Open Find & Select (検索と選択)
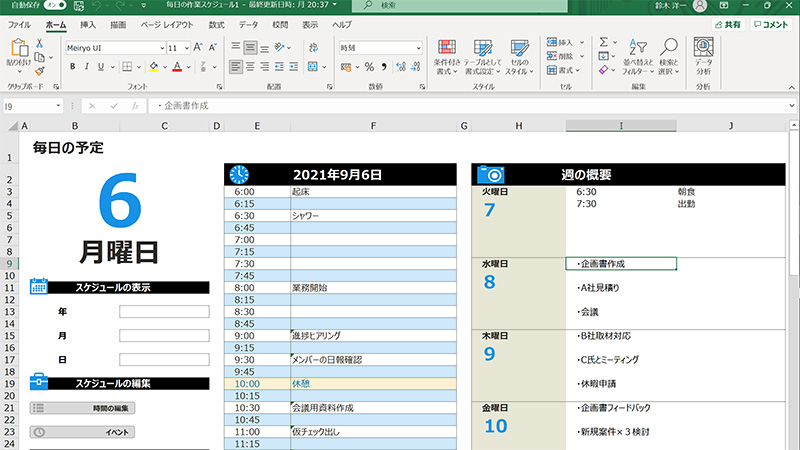Screen dimensions: 800x450 pyautogui.click(x=668, y=57)
